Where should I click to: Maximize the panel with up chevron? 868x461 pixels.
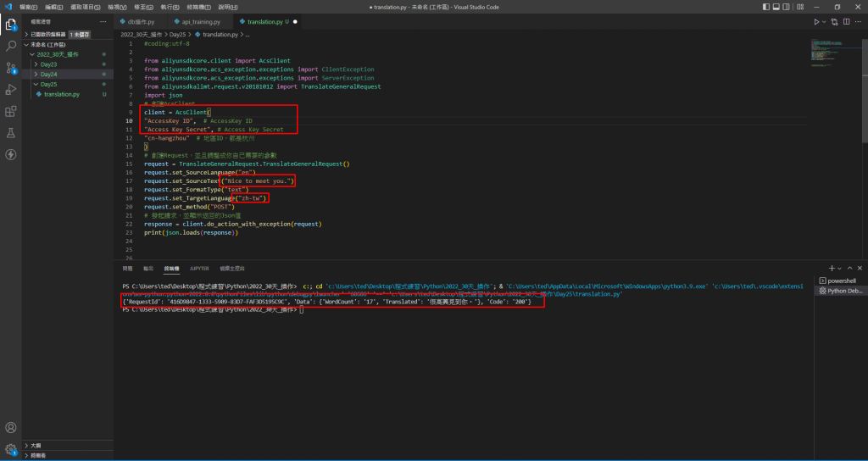[849, 268]
